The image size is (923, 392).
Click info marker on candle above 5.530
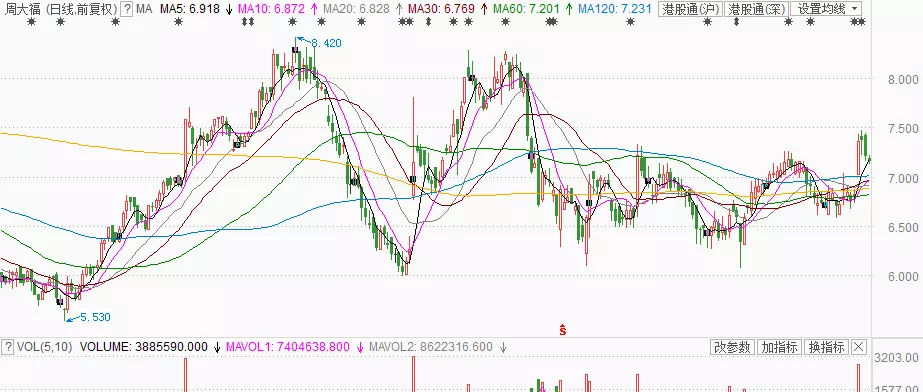59,301
